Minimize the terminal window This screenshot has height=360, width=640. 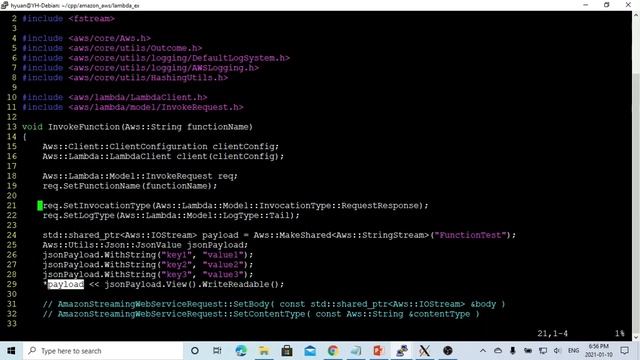[x=586, y=5]
